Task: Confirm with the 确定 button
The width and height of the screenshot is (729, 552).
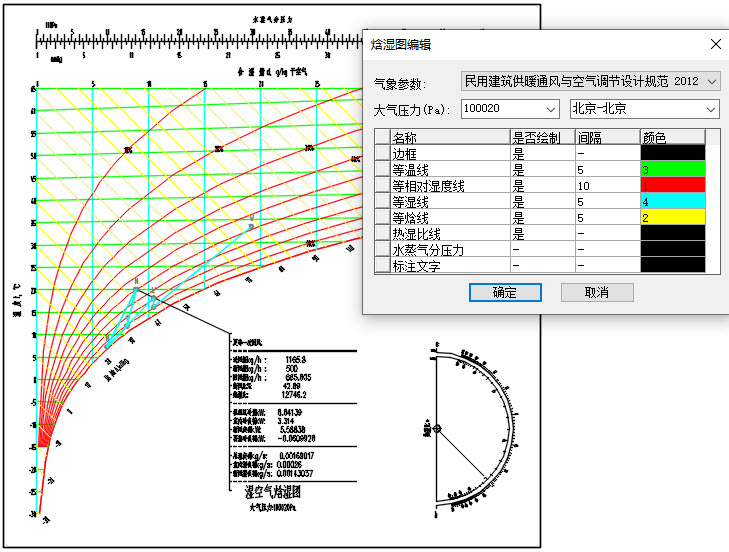Action: click(x=505, y=293)
